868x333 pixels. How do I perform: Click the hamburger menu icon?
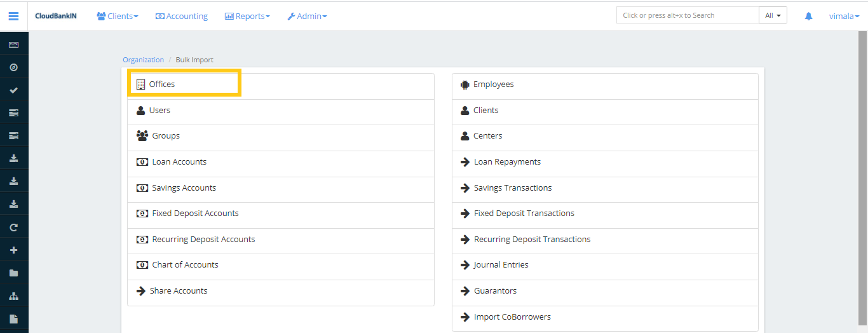tap(13, 16)
